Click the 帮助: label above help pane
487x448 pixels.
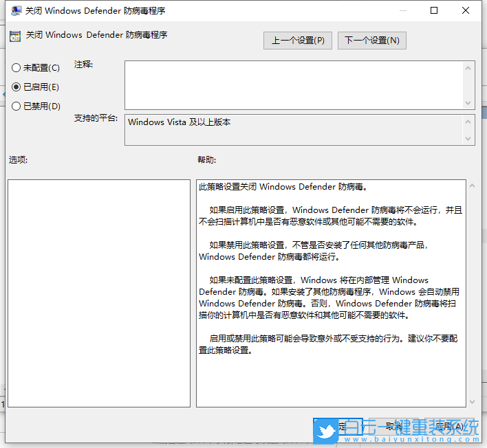coord(207,160)
